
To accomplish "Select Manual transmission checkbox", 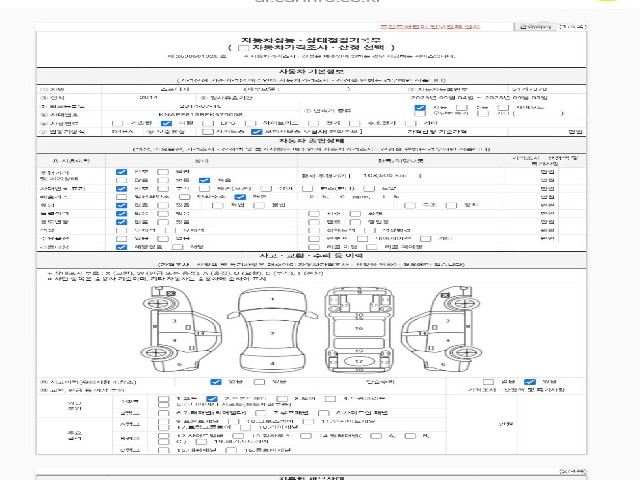I will tap(462, 108).
